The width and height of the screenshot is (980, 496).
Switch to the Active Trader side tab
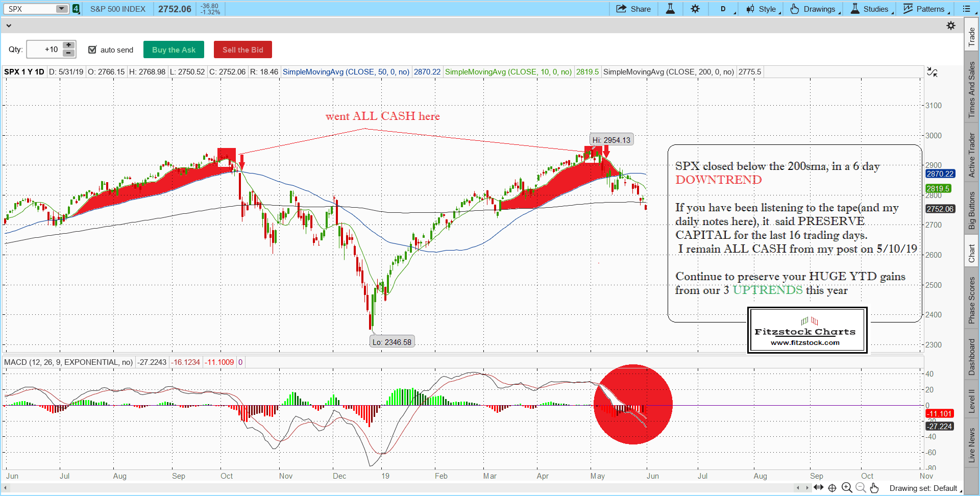971,155
